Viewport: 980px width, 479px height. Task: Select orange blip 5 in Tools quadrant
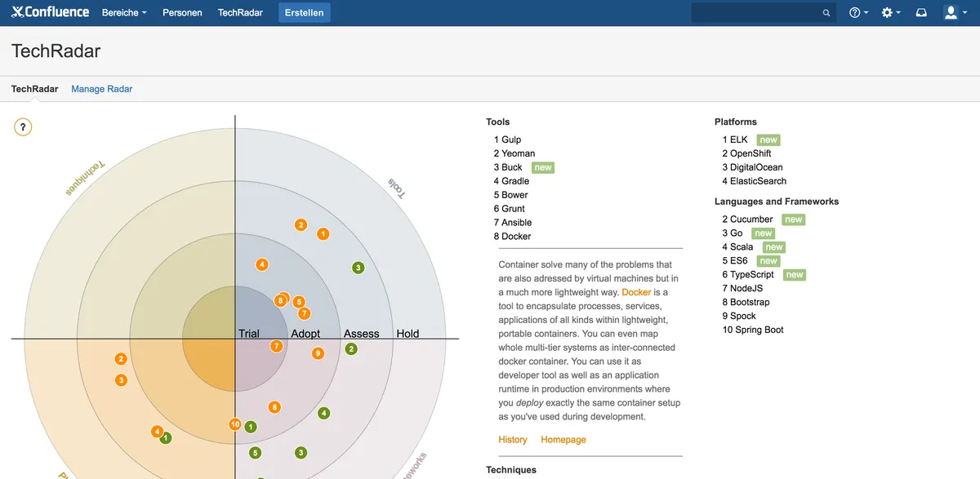(299, 302)
